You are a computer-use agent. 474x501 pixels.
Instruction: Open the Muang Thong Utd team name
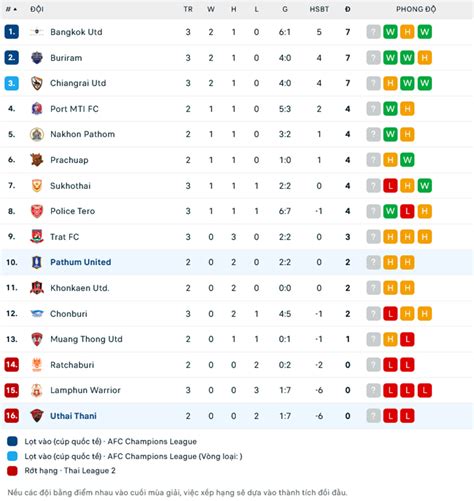(x=86, y=339)
